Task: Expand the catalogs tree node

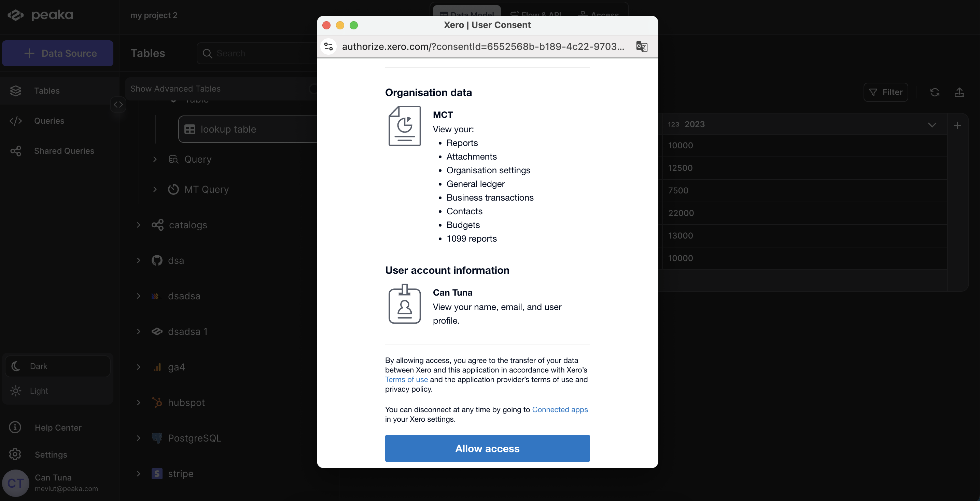Action: pos(139,225)
